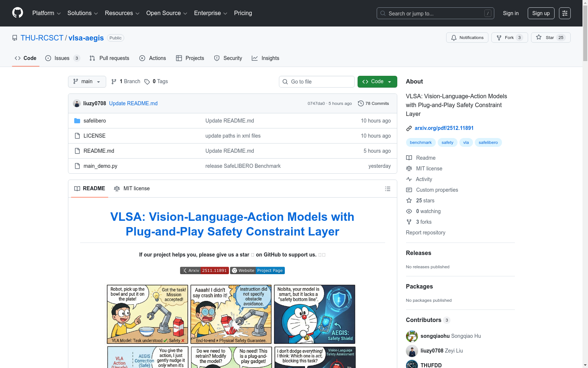The width and height of the screenshot is (588, 368).
Task: Click the tags icon beside 0 Tags
Action: click(x=147, y=82)
